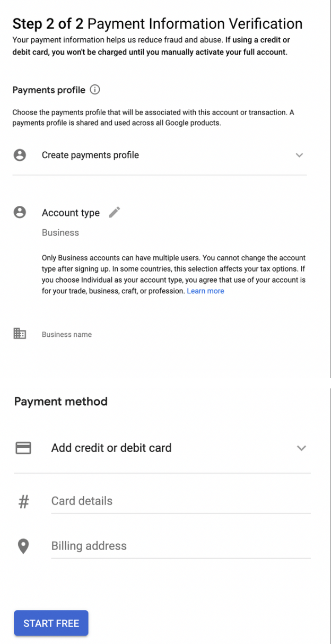The height and width of the screenshot is (644, 331).
Task: Click the Business account type value
Action: click(x=60, y=232)
